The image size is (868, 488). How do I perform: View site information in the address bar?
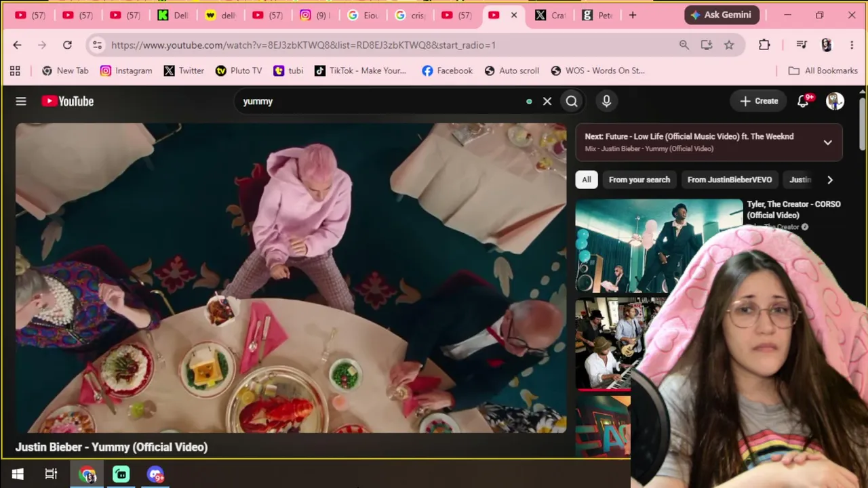click(97, 45)
